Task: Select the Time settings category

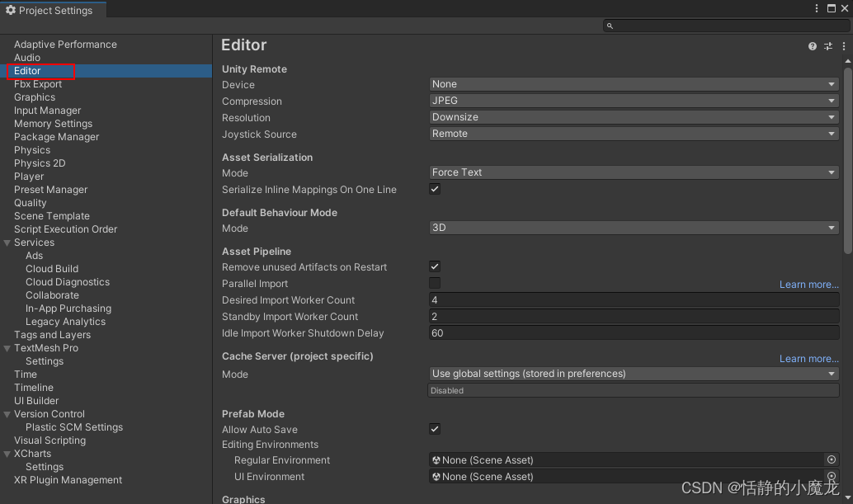Action: coord(26,374)
